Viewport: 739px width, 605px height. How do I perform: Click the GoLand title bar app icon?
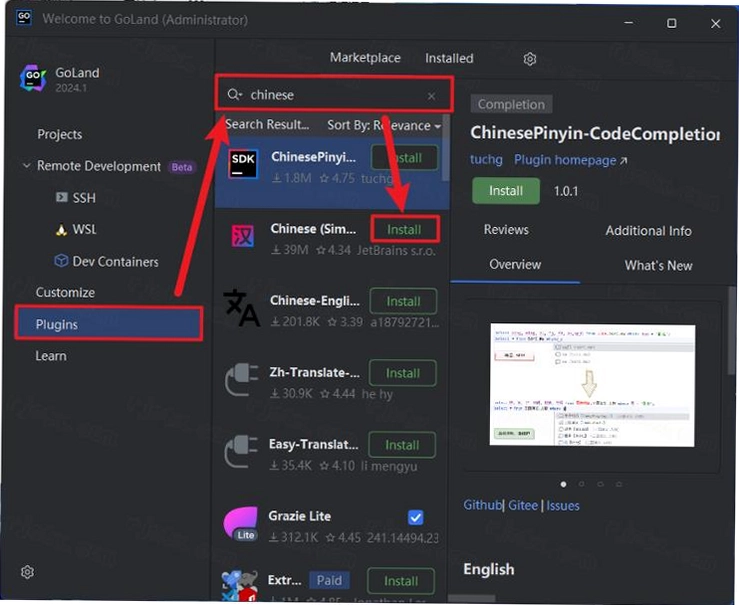[24, 18]
